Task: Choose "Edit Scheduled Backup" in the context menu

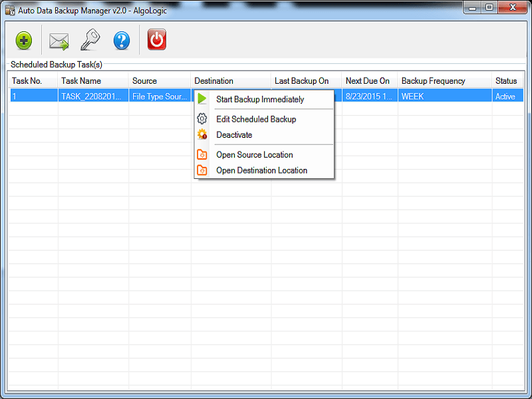Action: tap(255, 119)
